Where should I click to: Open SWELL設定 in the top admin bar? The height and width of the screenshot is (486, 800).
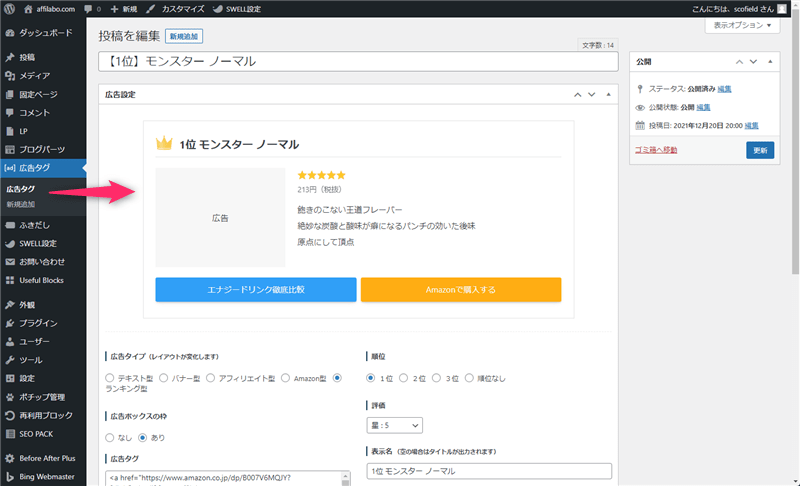click(x=237, y=9)
